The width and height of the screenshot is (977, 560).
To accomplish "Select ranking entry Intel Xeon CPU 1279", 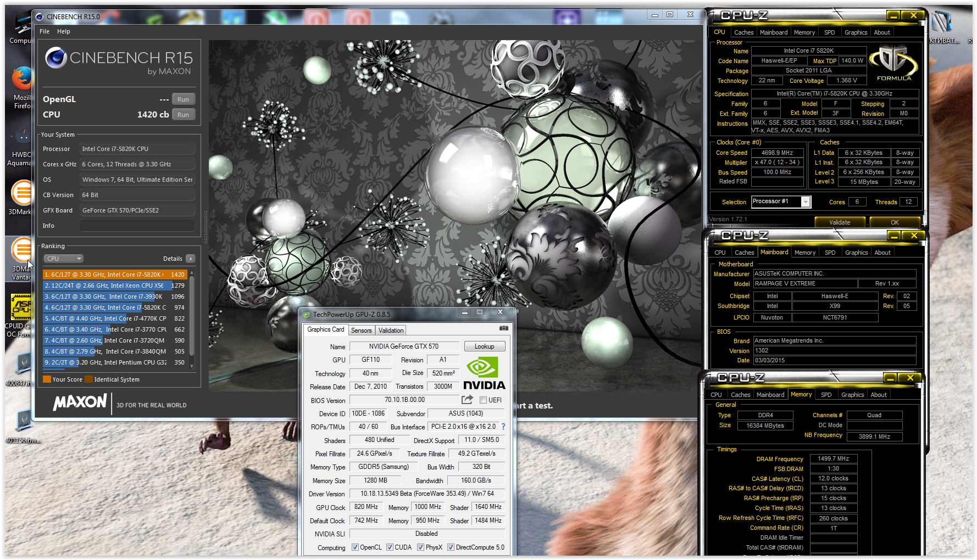I will point(115,285).
